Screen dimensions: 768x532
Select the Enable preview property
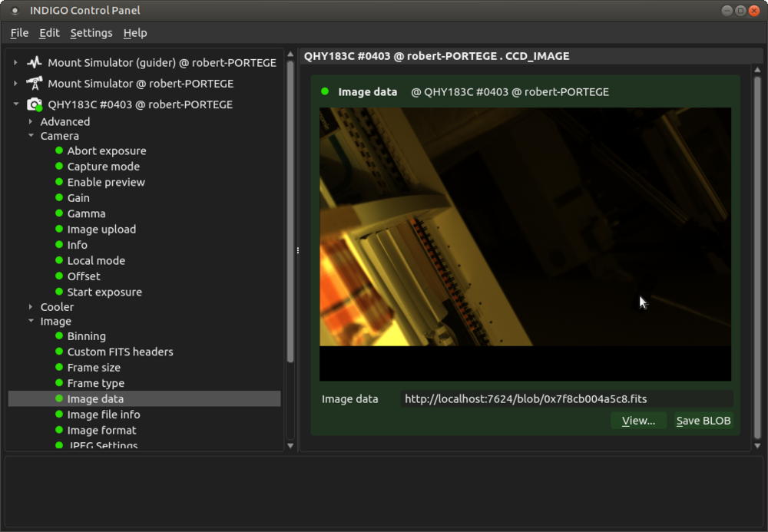click(x=106, y=182)
